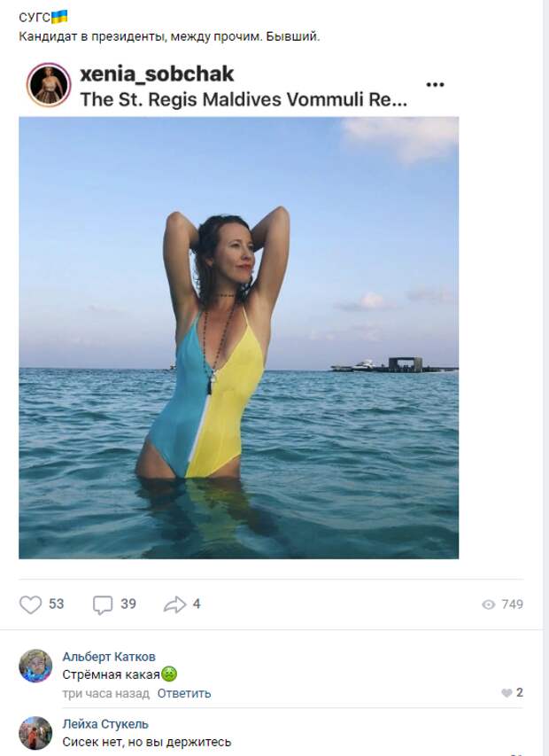This screenshot has width=549, height=756.
Task: Share the post with the arrow icon
Action: pyautogui.click(x=174, y=604)
